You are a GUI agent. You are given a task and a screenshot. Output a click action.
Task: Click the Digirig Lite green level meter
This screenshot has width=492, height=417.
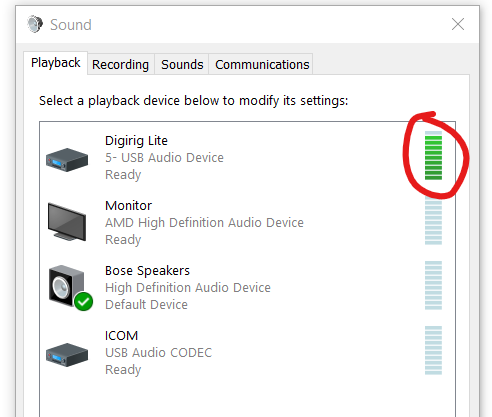(x=433, y=155)
